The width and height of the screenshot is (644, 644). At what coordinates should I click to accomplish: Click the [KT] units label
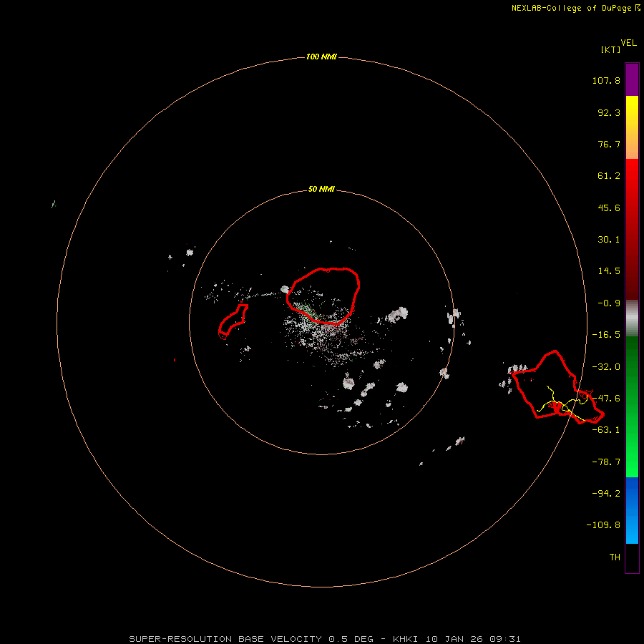610,49
